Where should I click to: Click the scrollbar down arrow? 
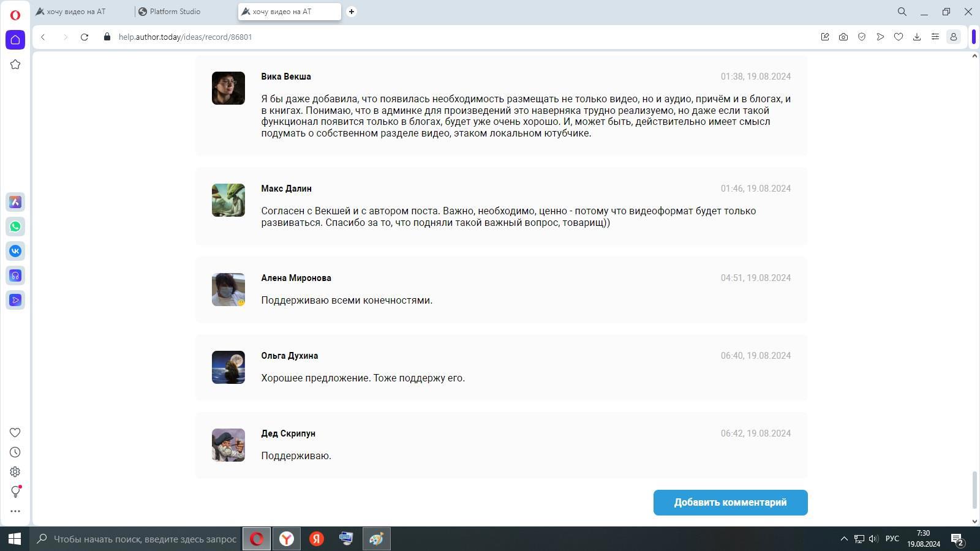tap(974, 522)
